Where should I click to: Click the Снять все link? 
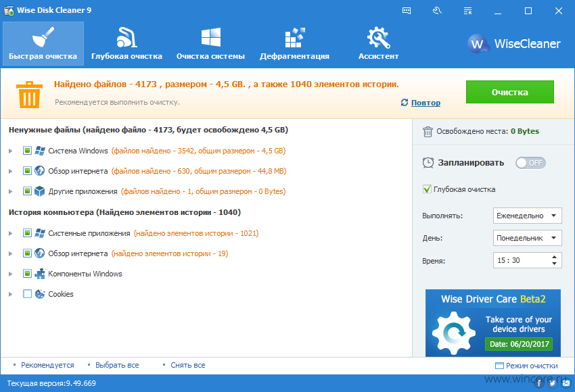[188, 365]
